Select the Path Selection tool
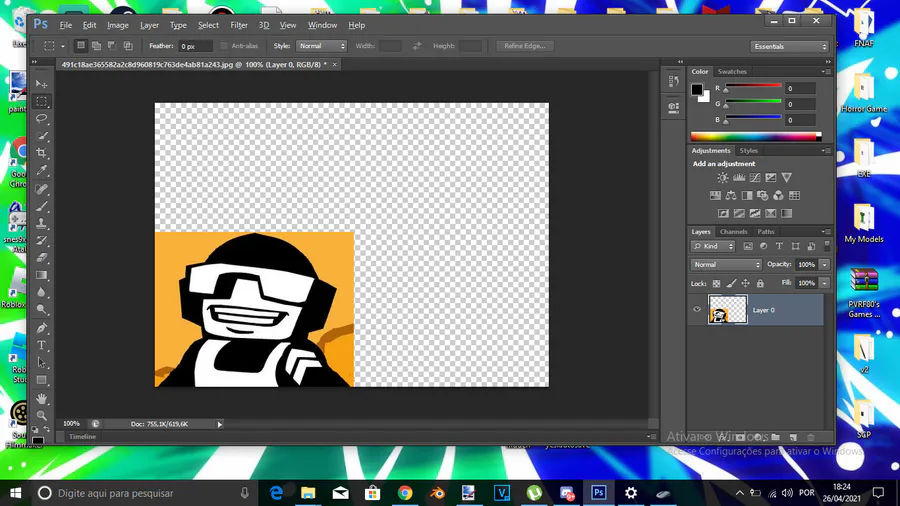This screenshot has height=506, width=900. pos(41,363)
